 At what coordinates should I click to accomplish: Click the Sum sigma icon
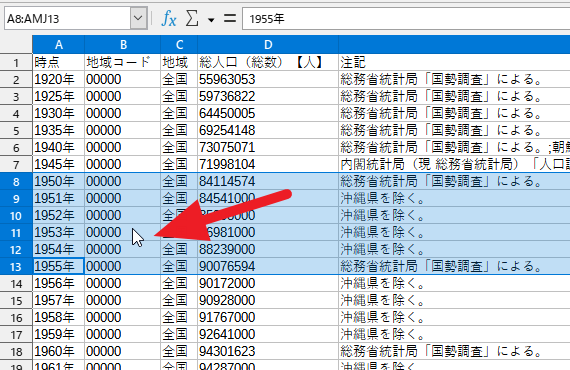click(192, 18)
